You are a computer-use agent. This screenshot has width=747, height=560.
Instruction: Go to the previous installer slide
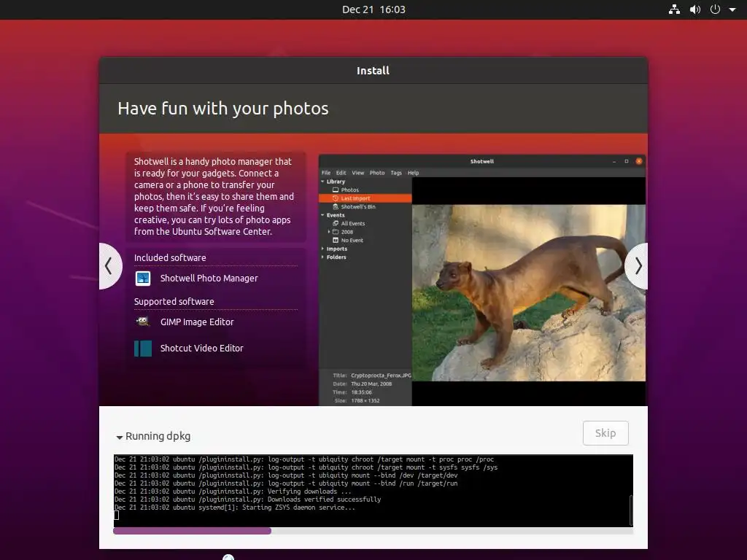point(109,265)
